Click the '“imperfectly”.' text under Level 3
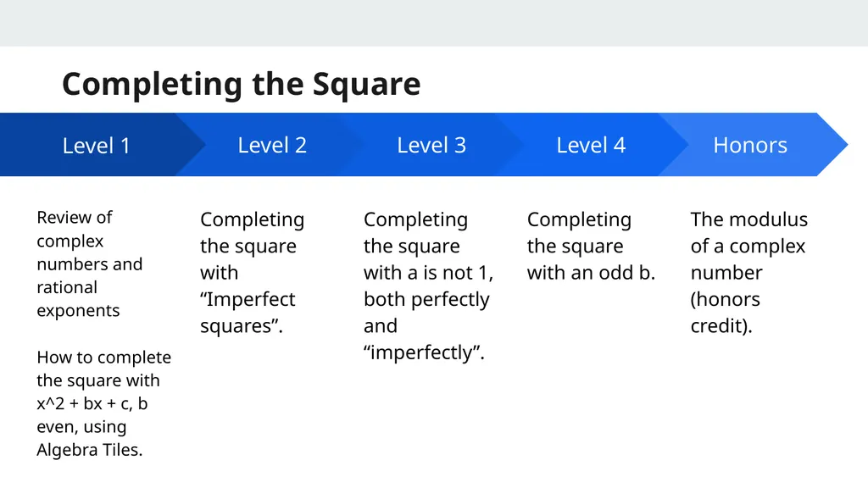 tap(424, 352)
